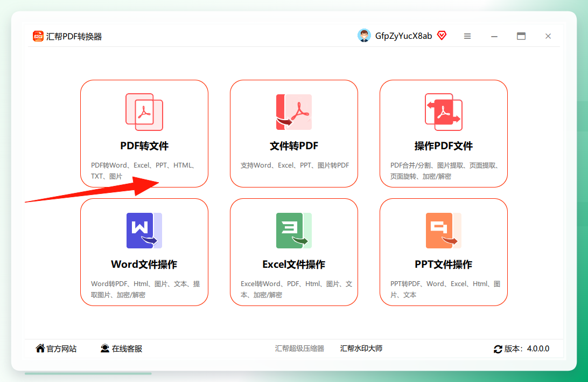
Task: Click description 'PDF合并/分割、图片提取、页面提取'
Action: (x=444, y=165)
